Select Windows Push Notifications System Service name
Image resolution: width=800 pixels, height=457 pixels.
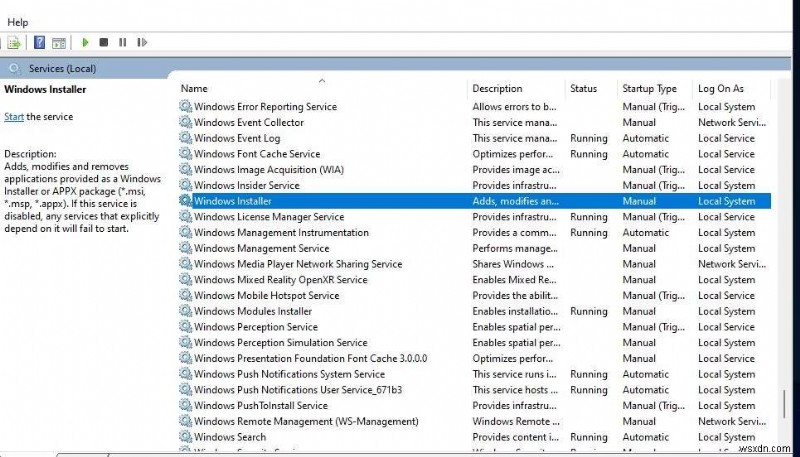click(x=289, y=374)
